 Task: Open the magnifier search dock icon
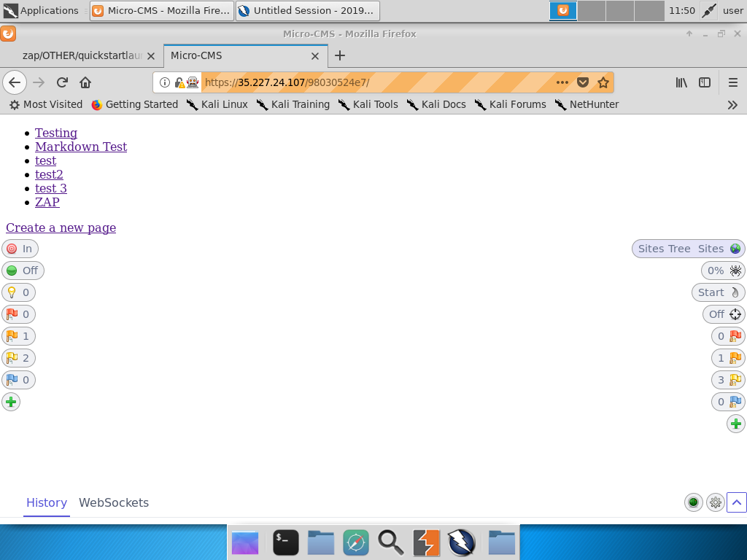coord(391,542)
